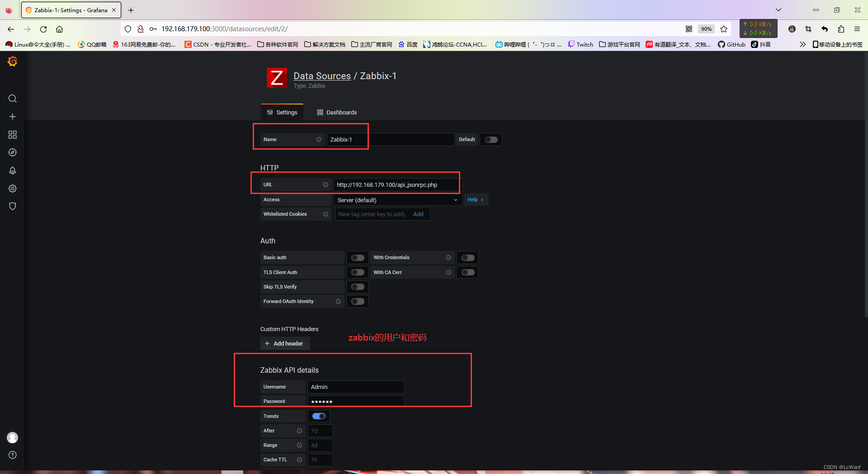
Task: Click the info icon next to URL
Action: click(325, 185)
